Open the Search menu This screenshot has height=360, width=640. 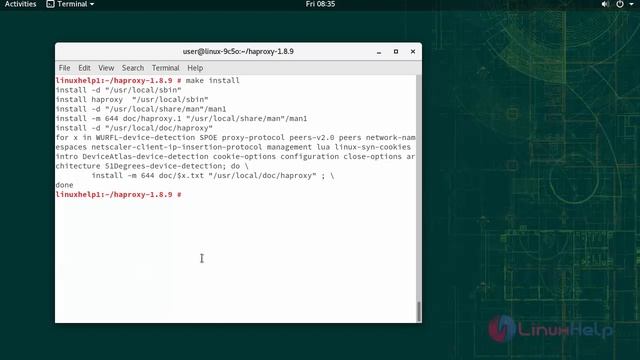pyautogui.click(x=133, y=68)
